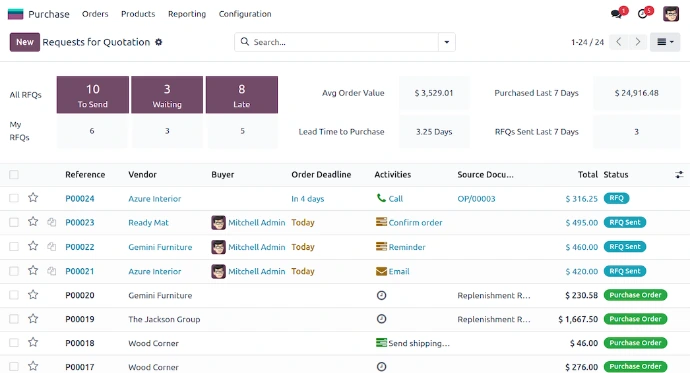690x373 pixels.
Task: Sort by the Total column header
Action: [587, 175]
